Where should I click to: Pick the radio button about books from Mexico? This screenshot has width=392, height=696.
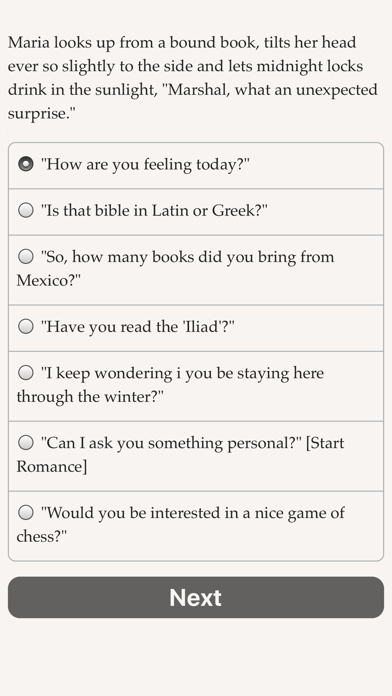[26, 256]
